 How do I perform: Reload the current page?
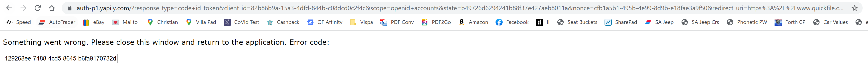click(38, 8)
